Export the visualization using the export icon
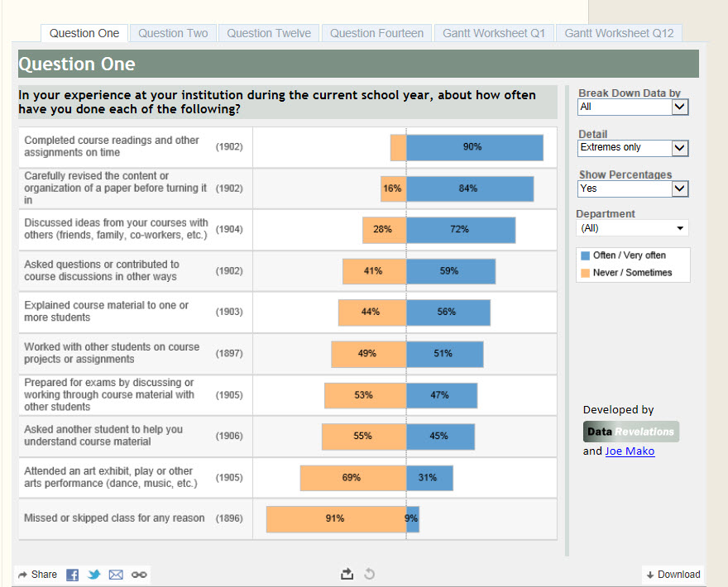728x587 pixels. tap(347, 573)
